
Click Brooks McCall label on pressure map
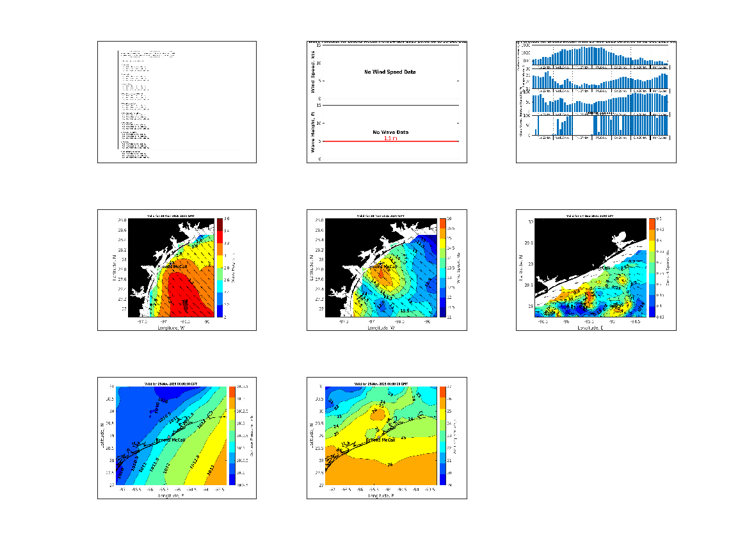click(x=171, y=440)
